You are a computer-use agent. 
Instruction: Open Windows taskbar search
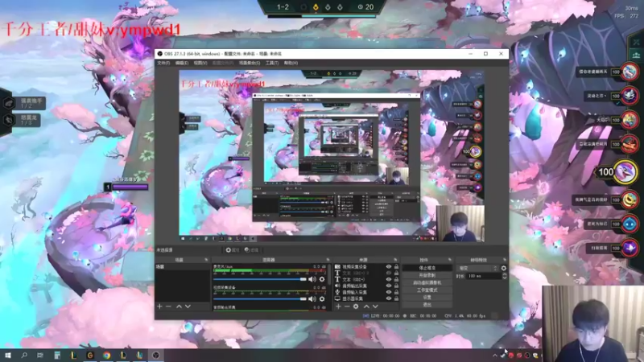[24, 356]
